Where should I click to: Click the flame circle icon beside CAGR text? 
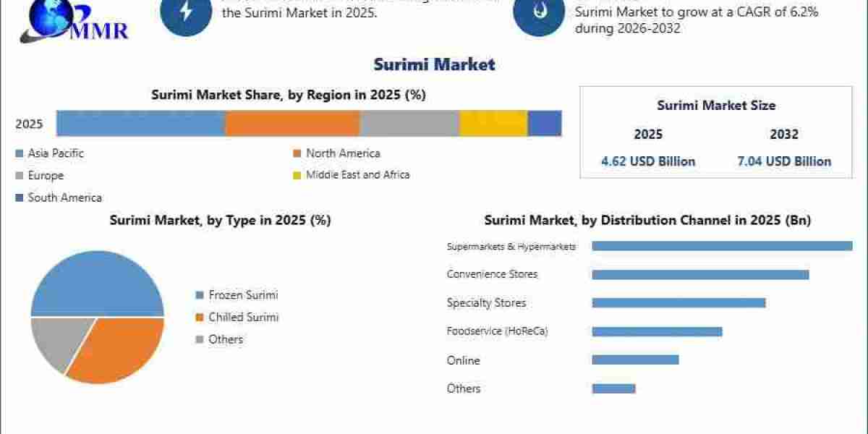(539, 12)
